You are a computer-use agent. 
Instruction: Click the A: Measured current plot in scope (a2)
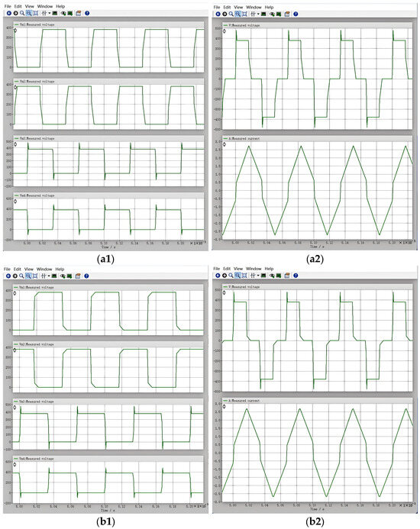click(318, 190)
